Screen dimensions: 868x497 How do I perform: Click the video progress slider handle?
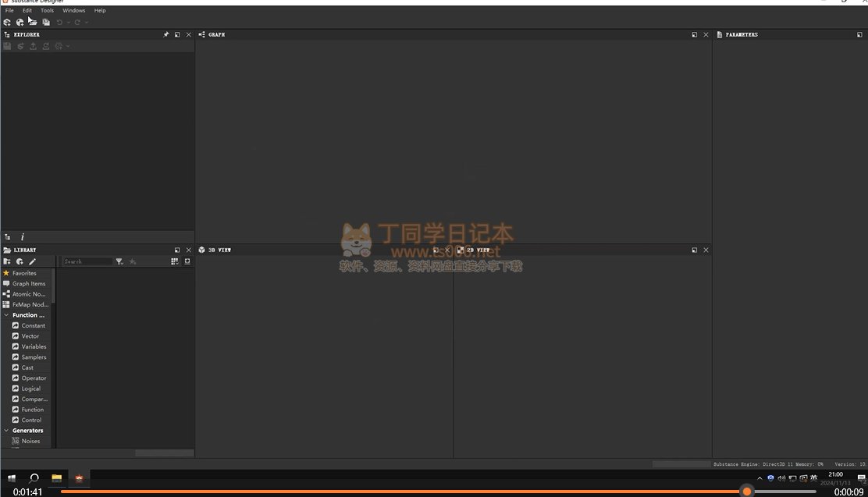tap(747, 492)
